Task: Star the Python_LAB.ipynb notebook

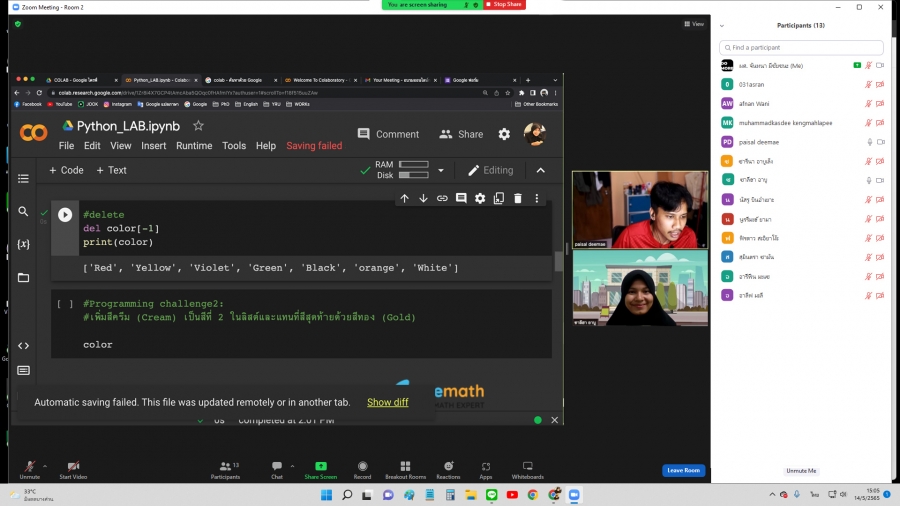Action: pyautogui.click(x=198, y=126)
